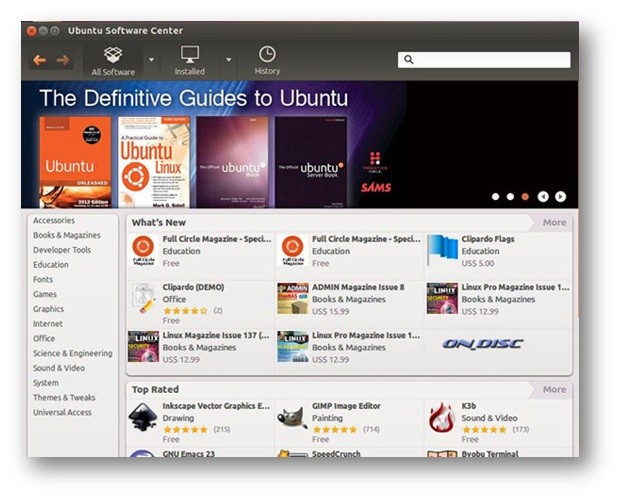This screenshot has height=499, width=621.
Task: Open A Practical Guide to Ubuntu Linux cover
Action: click(x=154, y=162)
